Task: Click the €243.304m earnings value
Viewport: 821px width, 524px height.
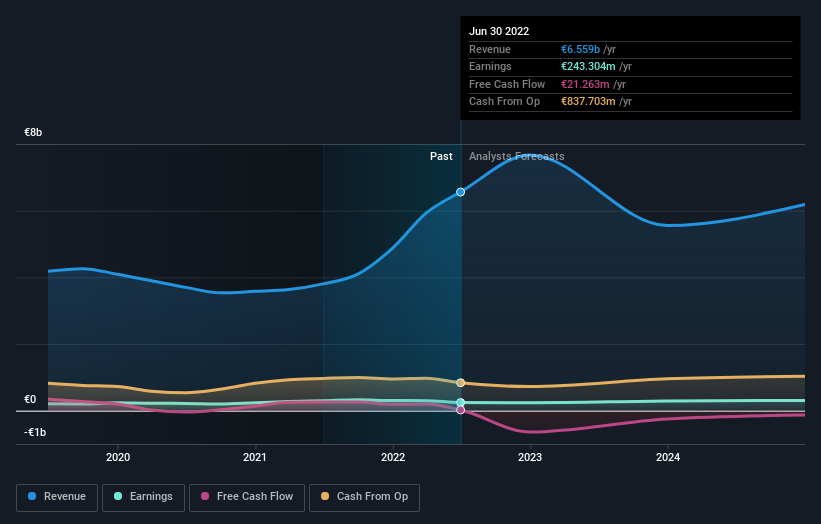Action: (x=588, y=66)
